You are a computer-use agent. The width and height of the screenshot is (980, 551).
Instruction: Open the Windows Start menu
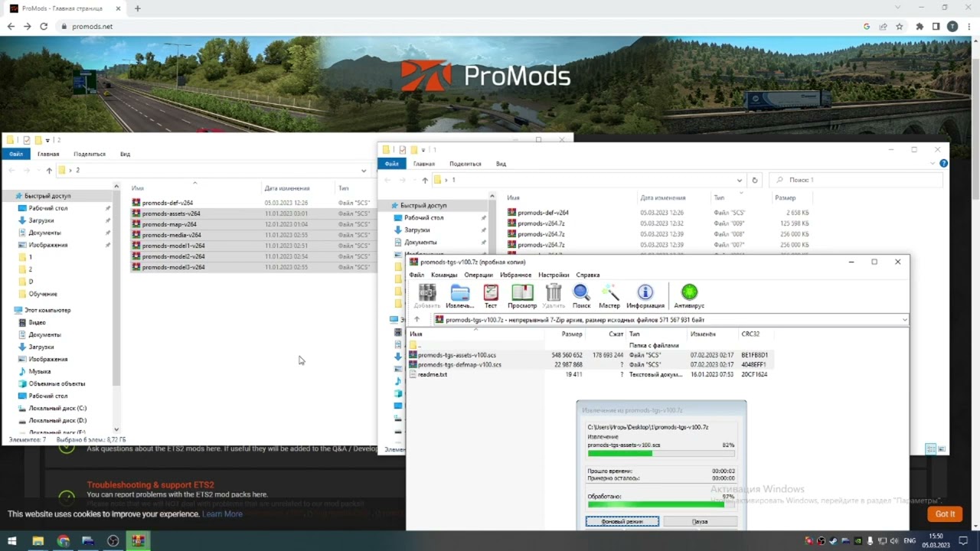tap(12, 541)
